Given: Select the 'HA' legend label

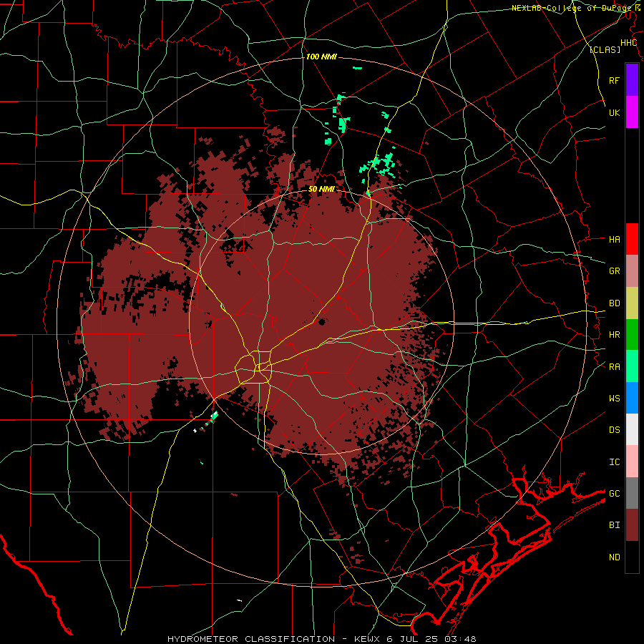Looking at the screenshot, I should point(614,239).
